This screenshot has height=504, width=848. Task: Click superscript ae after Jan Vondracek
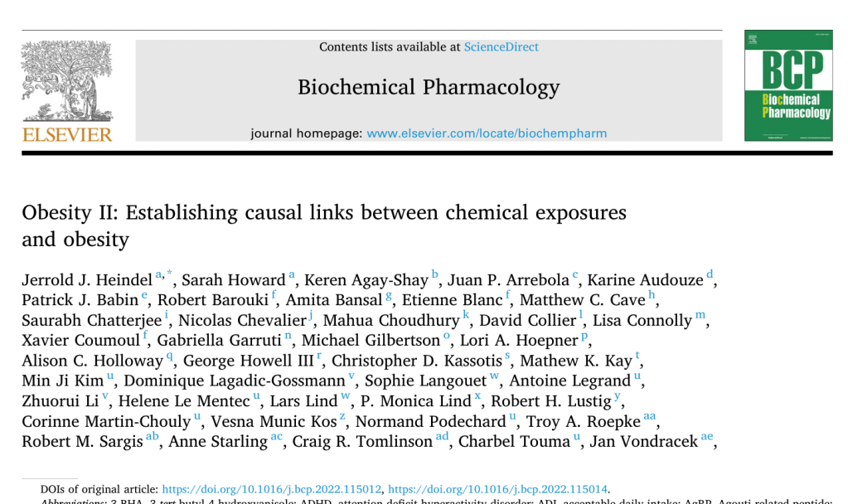[706, 437]
